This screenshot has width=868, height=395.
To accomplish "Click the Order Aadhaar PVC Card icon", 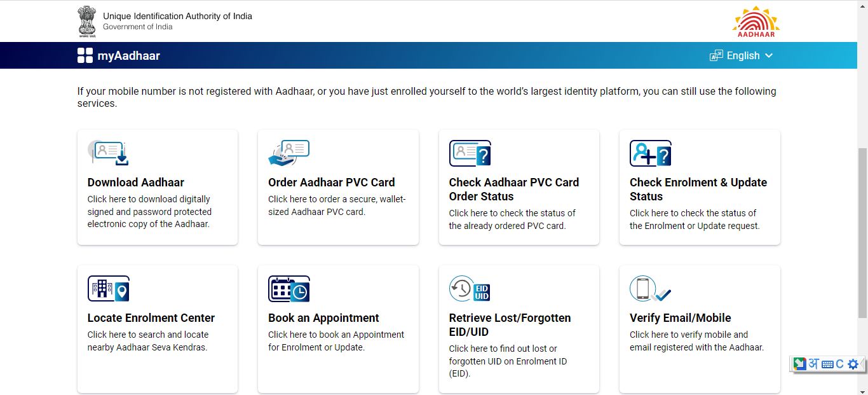I will (x=289, y=153).
